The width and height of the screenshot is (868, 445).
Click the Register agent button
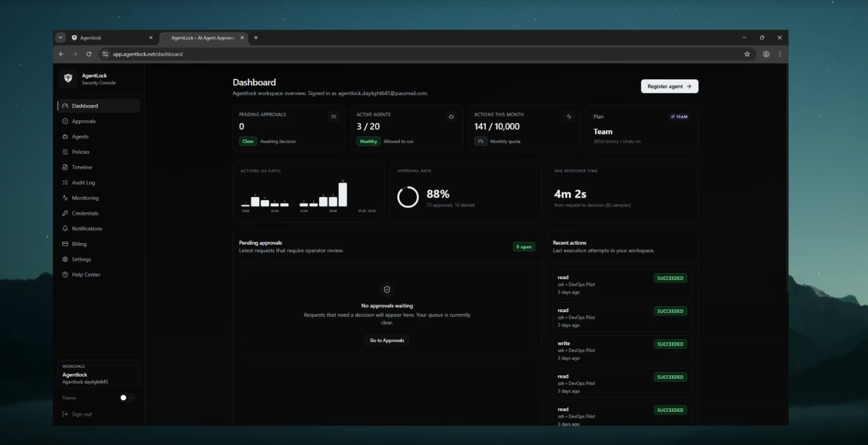coord(670,86)
